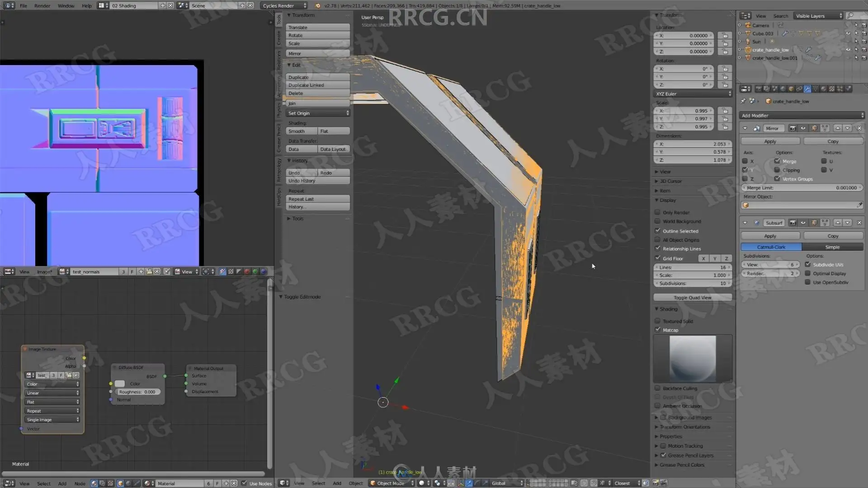Open the render (camera) properties tab
Screen dimensions: 868x488
point(759,89)
